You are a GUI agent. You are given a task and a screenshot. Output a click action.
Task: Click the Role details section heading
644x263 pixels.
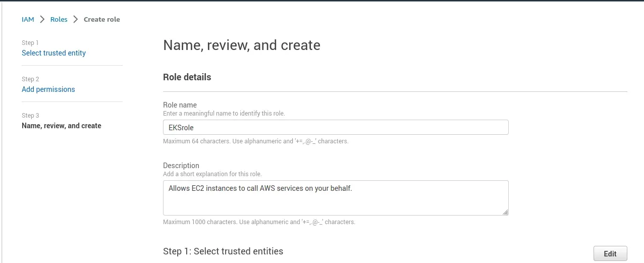(x=187, y=77)
